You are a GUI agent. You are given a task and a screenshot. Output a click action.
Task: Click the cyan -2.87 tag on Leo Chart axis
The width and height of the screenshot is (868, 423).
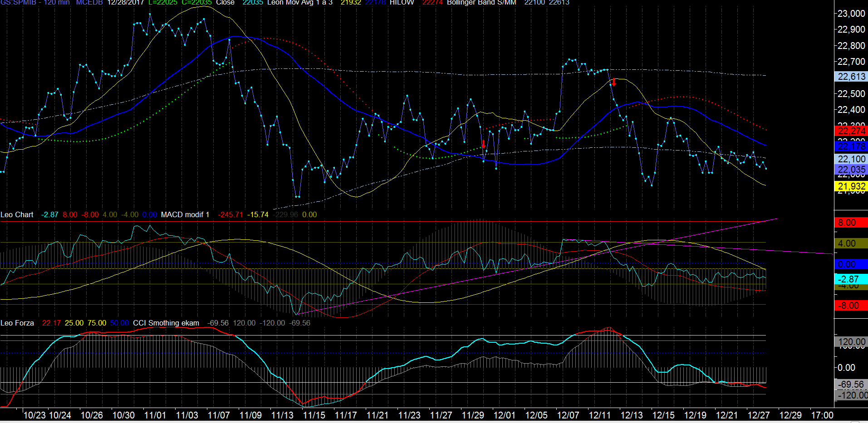[x=851, y=279]
